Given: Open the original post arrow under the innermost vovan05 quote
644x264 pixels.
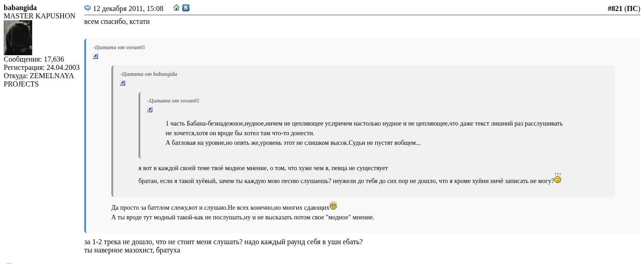Looking at the screenshot, I should coord(150,110).
